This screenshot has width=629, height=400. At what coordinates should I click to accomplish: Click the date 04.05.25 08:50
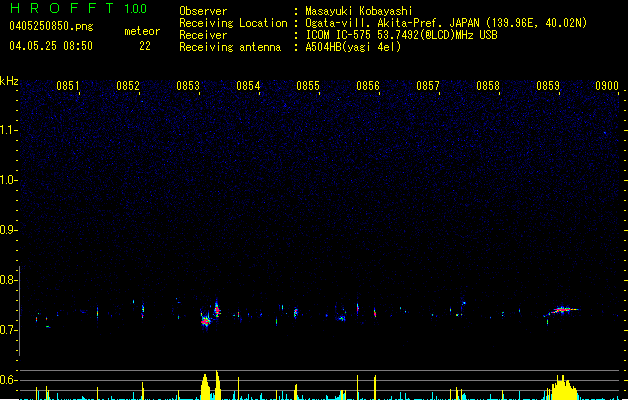(51, 46)
